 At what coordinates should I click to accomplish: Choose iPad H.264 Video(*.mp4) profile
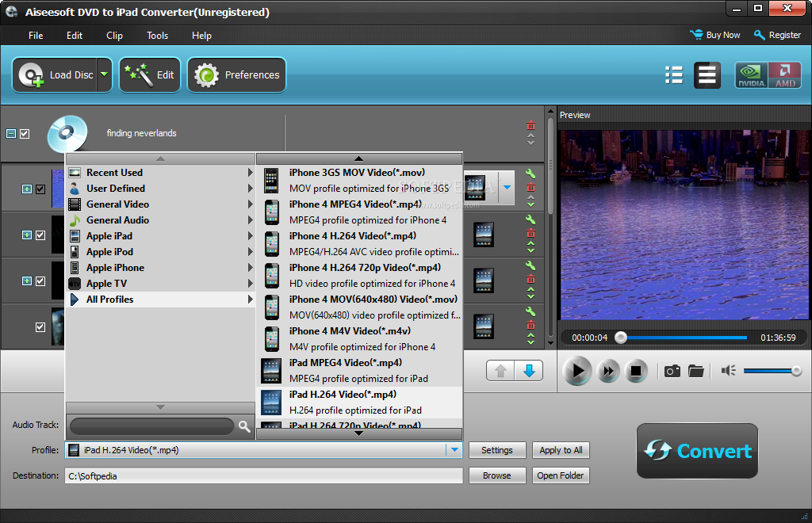click(359, 402)
